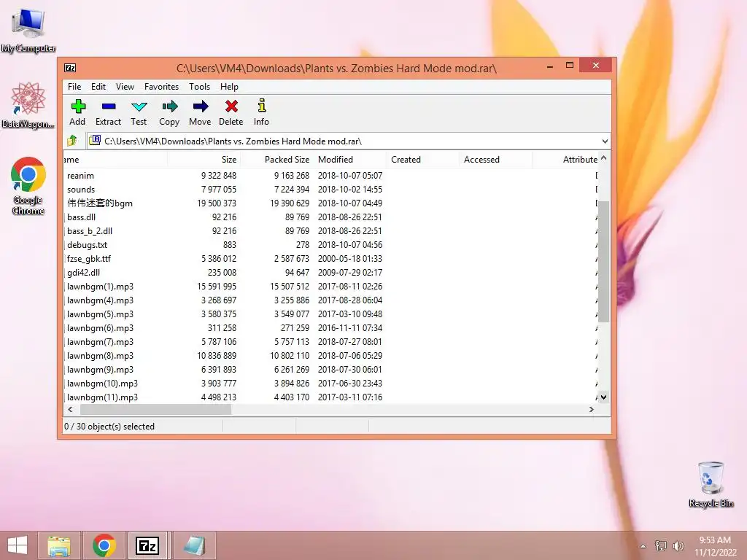Click the Extract toolbar icon
The width and height of the screenshot is (747, 560).
[109, 106]
